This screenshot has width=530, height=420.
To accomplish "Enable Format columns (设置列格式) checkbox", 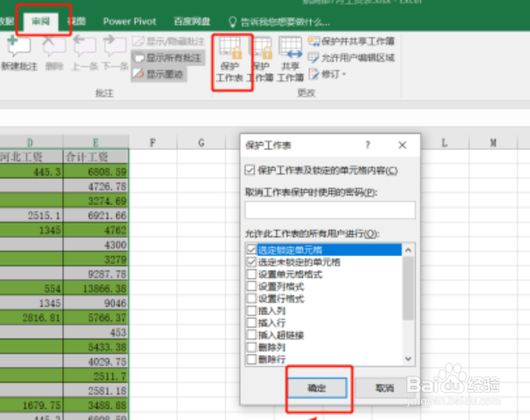I will pyautogui.click(x=251, y=286).
